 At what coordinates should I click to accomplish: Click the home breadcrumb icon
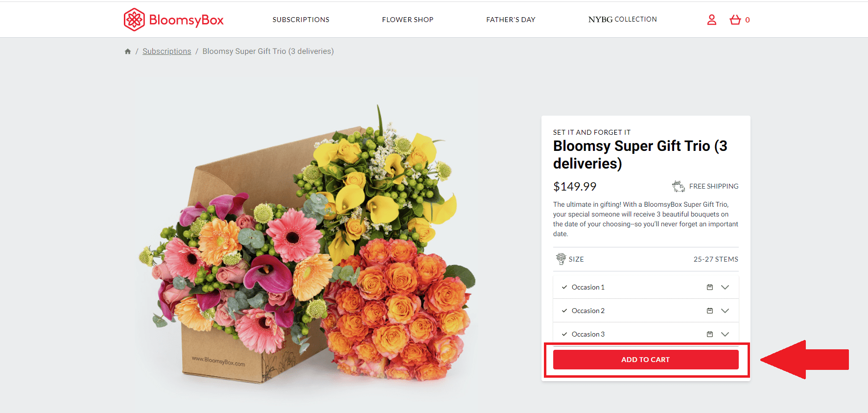[x=128, y=51]
